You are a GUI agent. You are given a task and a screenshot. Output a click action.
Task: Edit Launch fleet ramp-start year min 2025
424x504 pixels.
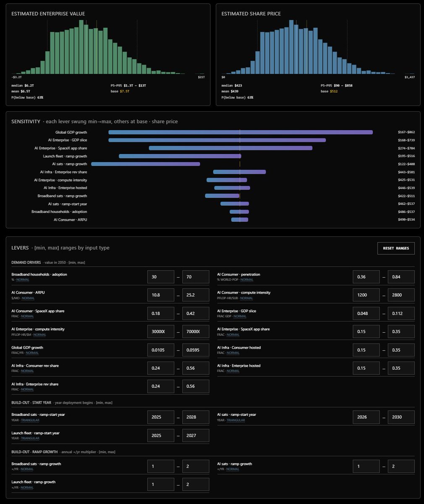point(161,436)
